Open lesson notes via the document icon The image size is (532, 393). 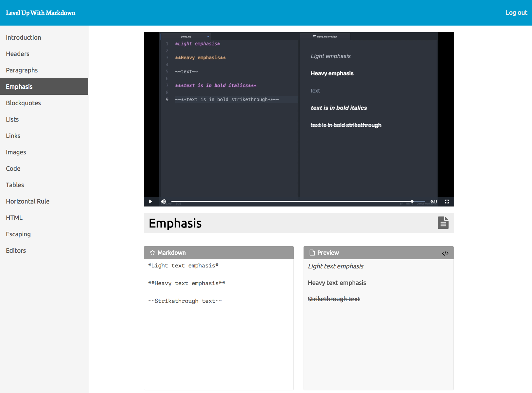(443, 223)
